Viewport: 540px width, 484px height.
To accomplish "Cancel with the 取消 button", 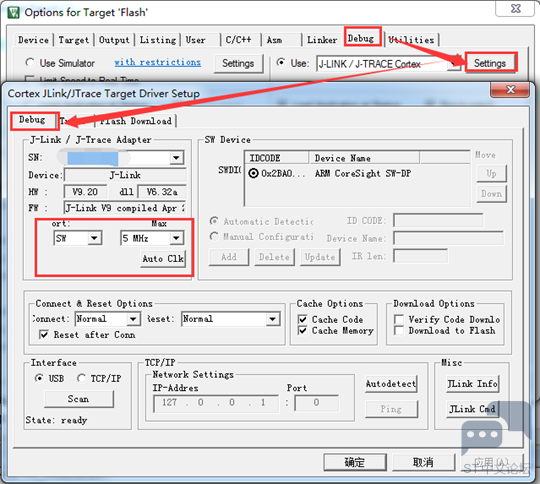I will pyautogui.click(x=423, y=462).
